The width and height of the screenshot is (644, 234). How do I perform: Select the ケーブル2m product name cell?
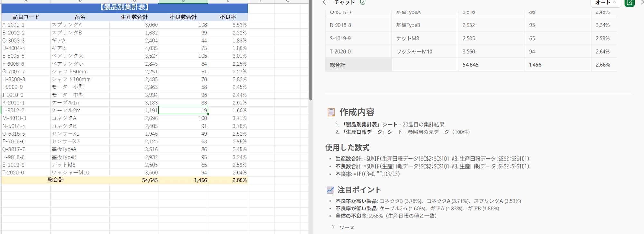click(x=80, y=110)
